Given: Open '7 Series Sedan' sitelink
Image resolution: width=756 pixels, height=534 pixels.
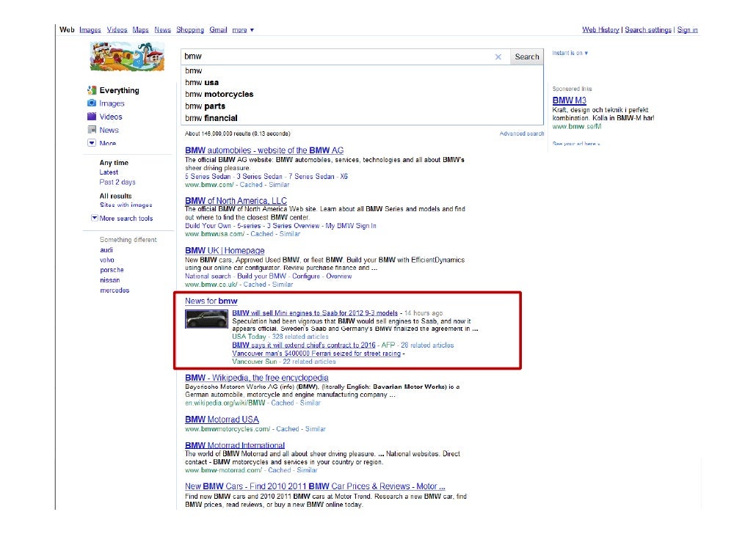Looking at the screenshot, I should [311, 176].
